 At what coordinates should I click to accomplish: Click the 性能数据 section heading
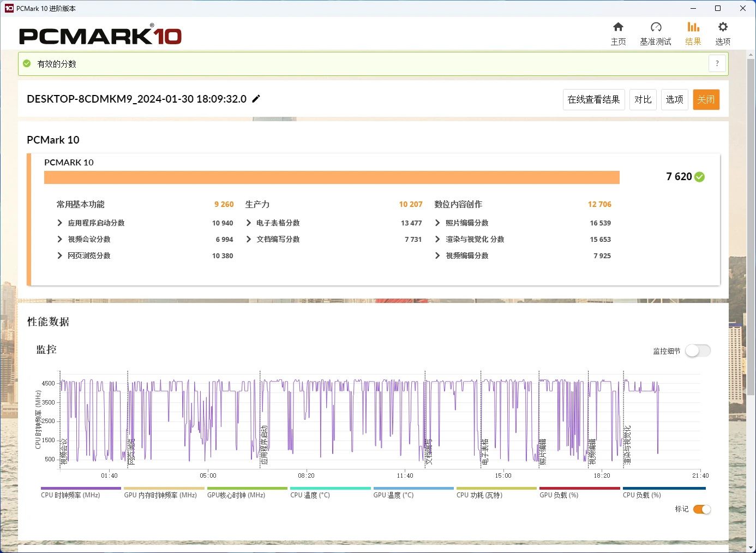pos(49,322)
